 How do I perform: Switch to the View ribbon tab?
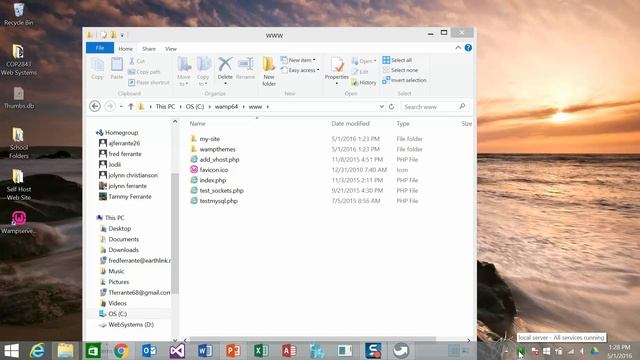pyautogui.click(x=171, y=49)
